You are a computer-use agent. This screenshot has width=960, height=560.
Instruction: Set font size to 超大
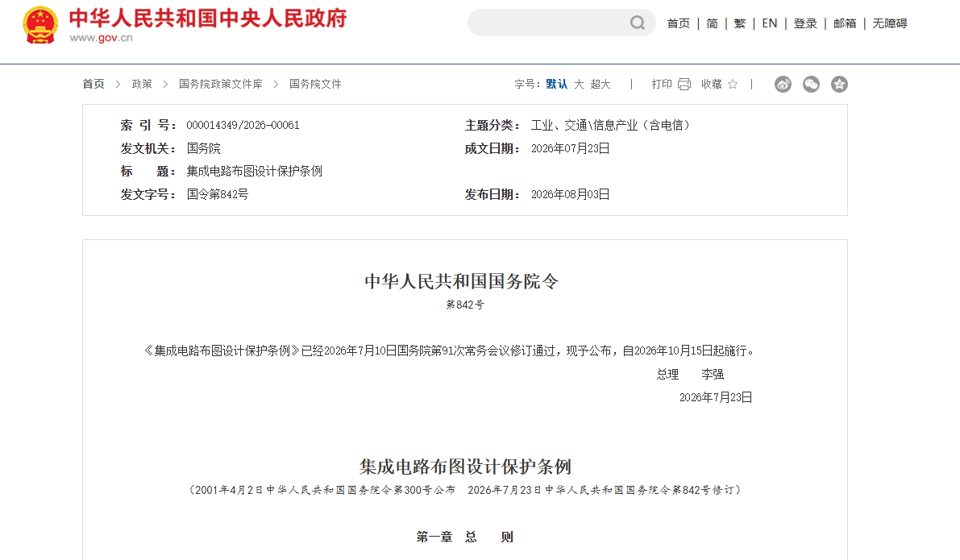pos(601,84)
